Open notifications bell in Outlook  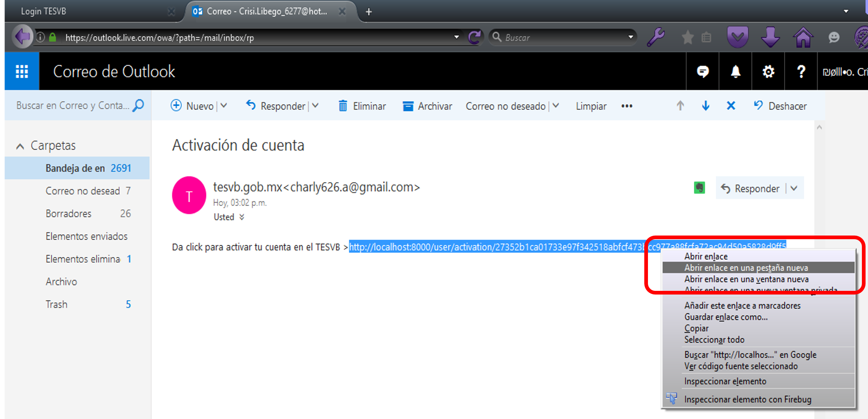click(735, 72)
